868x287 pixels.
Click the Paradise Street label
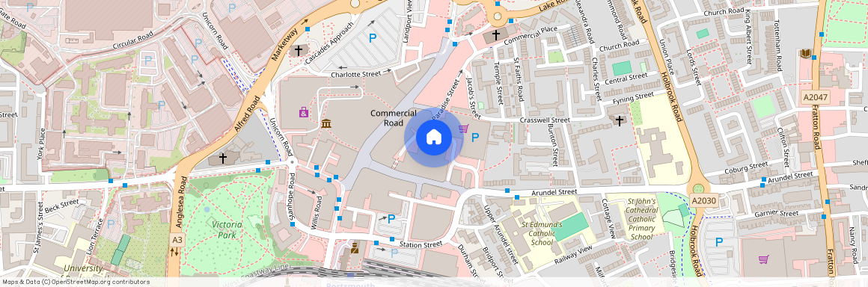(446, 99)
